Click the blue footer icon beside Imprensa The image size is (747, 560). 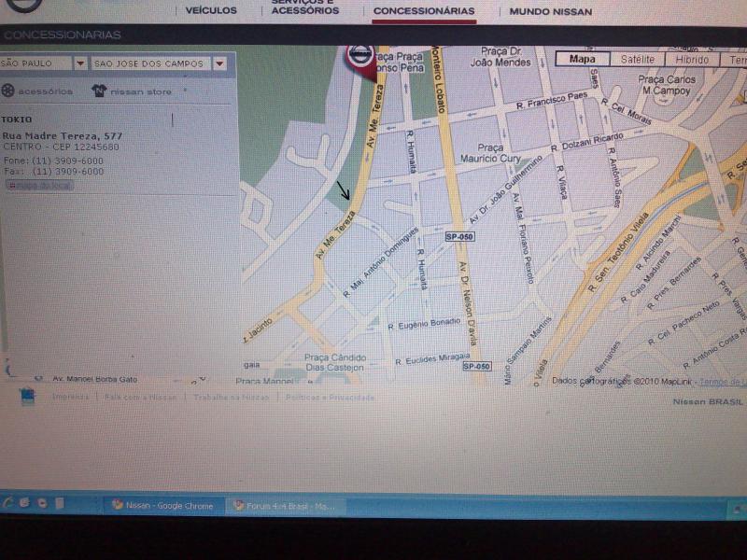pos(28,397)
